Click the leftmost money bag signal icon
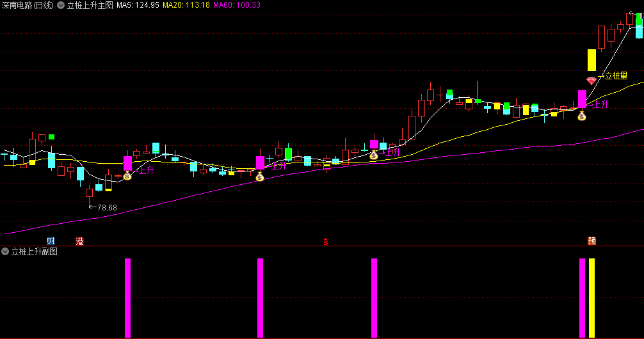 click(x=127, y=176)
